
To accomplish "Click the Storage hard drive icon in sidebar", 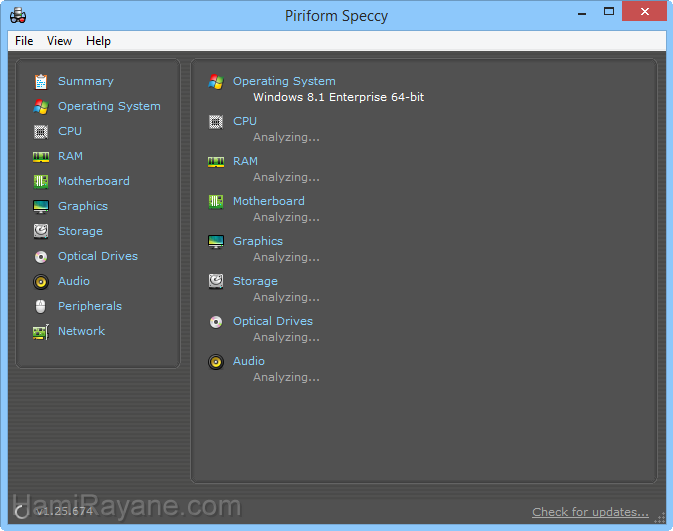I will click(x=41, y=231).
